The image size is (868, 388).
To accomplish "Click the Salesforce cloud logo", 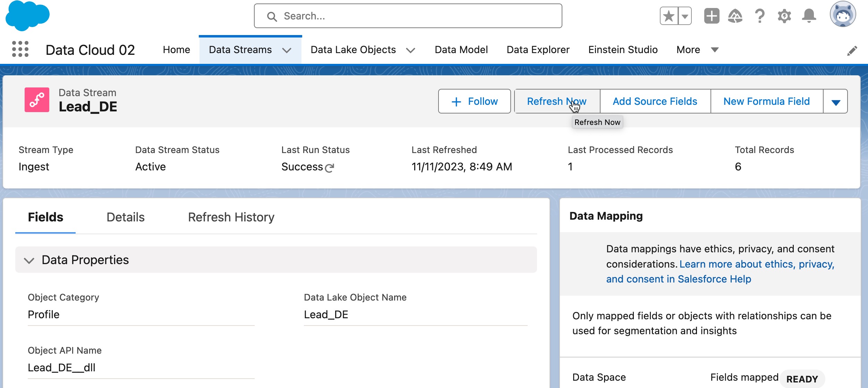I will point(28,16).
